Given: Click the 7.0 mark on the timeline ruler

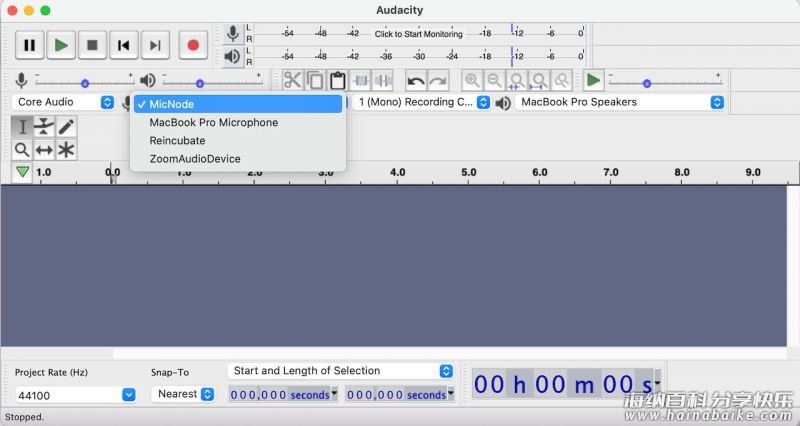Looking at the screenshot, I should pyautogui.click(x=611, y=172).
